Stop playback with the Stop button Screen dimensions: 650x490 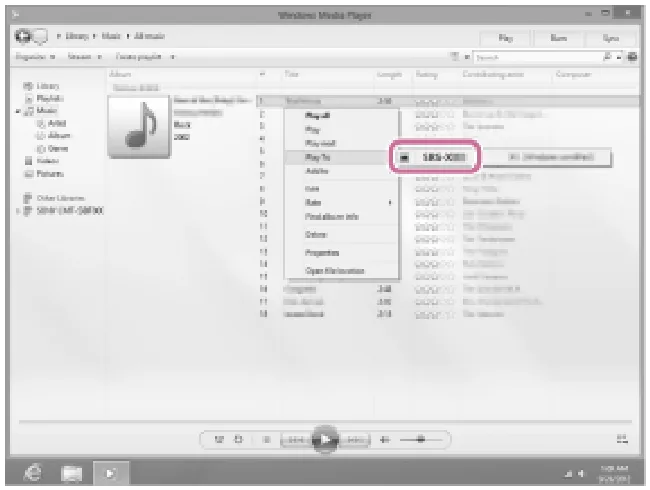(x=267, y=439)
